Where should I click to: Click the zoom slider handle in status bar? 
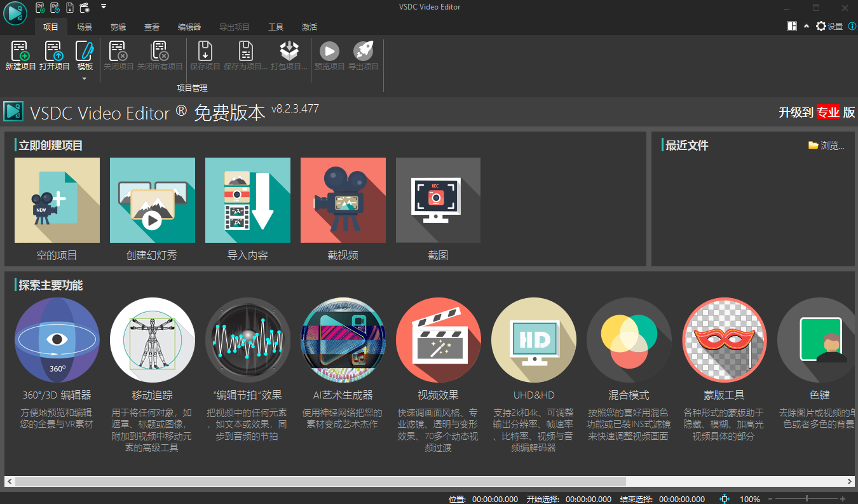point(807,499)
